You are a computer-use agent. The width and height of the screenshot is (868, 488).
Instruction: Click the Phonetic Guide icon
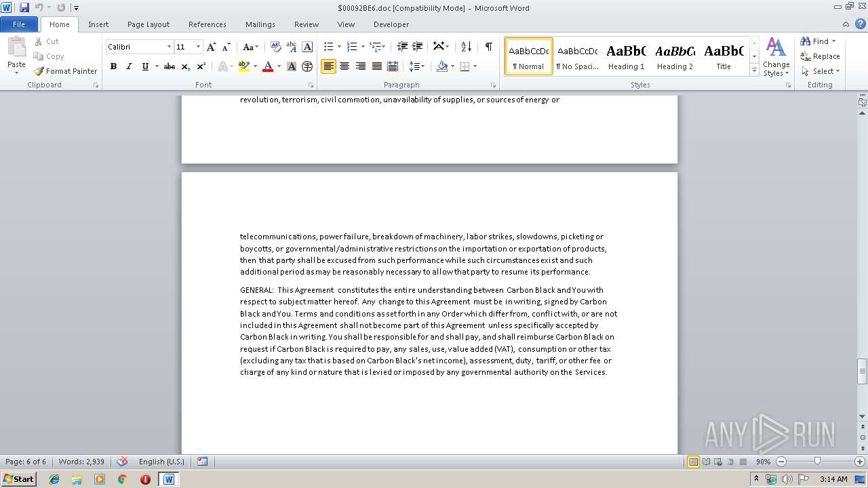[292, 47]
